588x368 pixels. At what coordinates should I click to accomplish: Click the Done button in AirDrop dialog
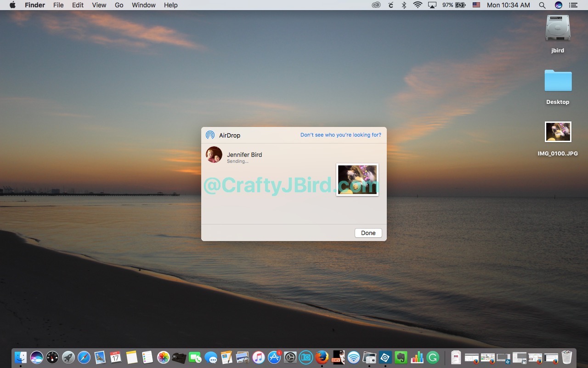(x=368, y=233)
